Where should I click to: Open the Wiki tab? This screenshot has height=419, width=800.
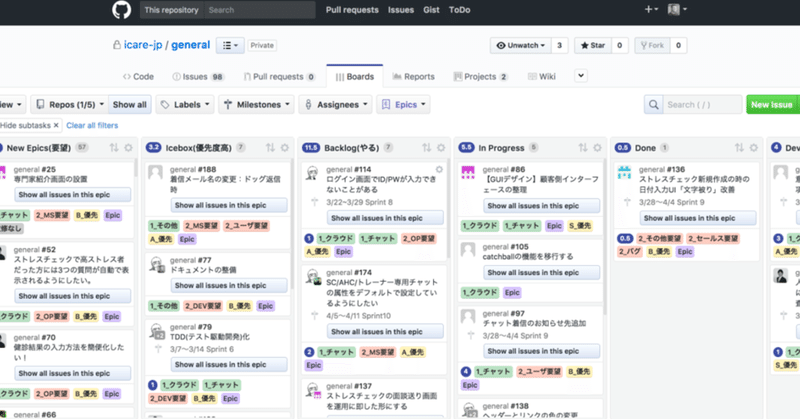tap(541, 77)
